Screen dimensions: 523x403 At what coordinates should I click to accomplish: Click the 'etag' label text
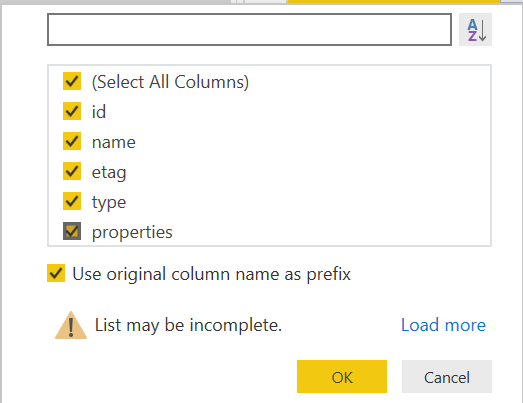point(109,172)
